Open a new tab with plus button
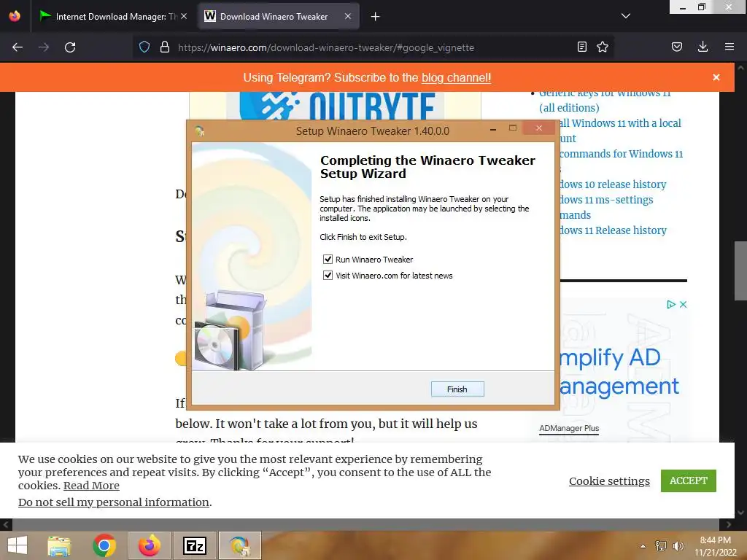 coord(376,17)
